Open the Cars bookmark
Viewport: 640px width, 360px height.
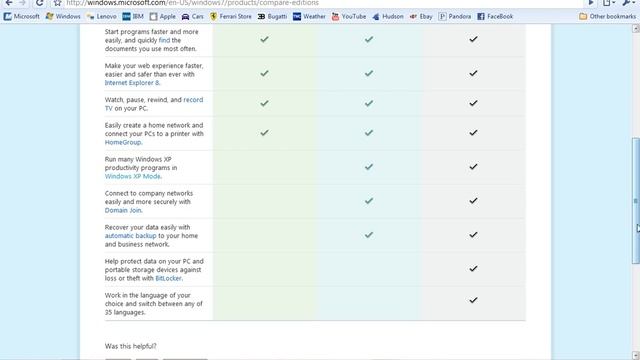pos(192,16)
